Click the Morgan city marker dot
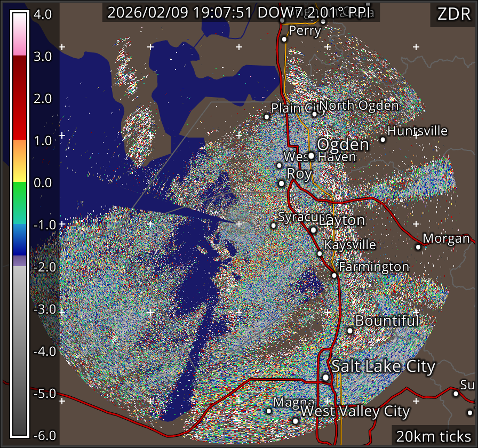The width and height of the screenshot is (478, 448). pos(418,247)
